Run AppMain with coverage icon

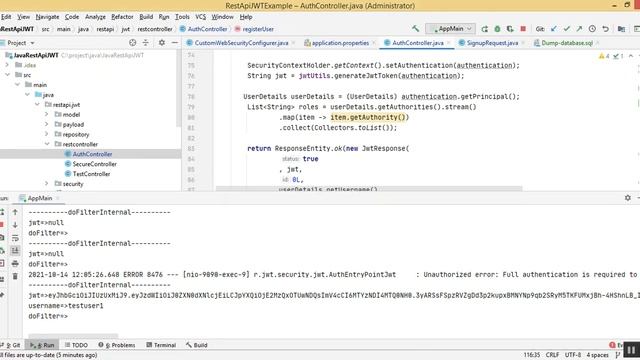510,29
